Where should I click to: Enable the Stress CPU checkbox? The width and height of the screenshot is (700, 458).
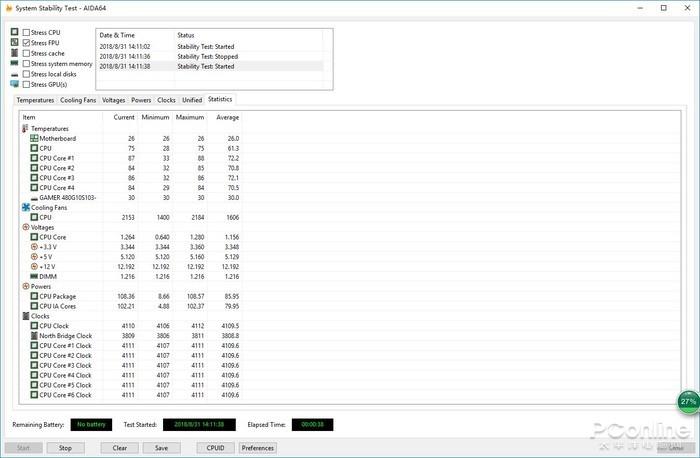[x=26, y=33]
